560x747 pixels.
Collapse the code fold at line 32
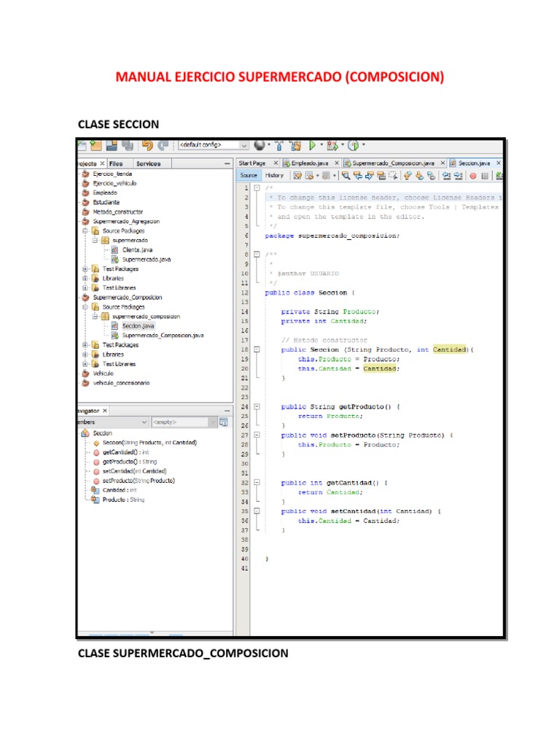[x=257, y=483]
